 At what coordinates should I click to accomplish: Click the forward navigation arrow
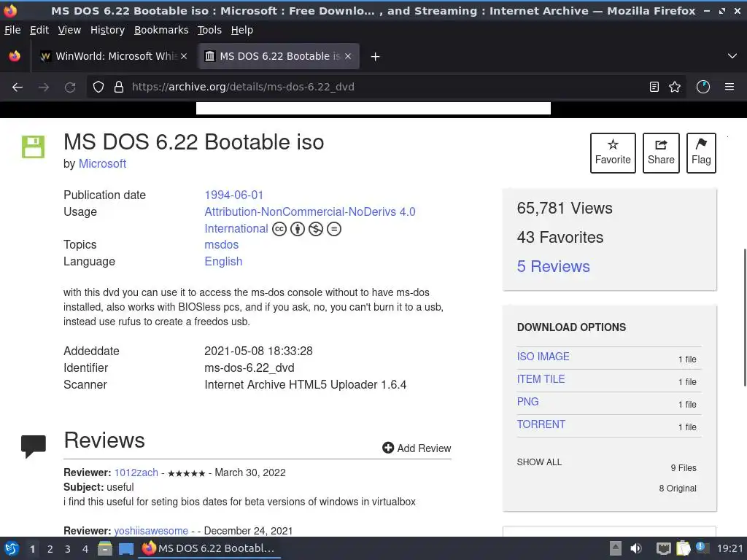44,87
